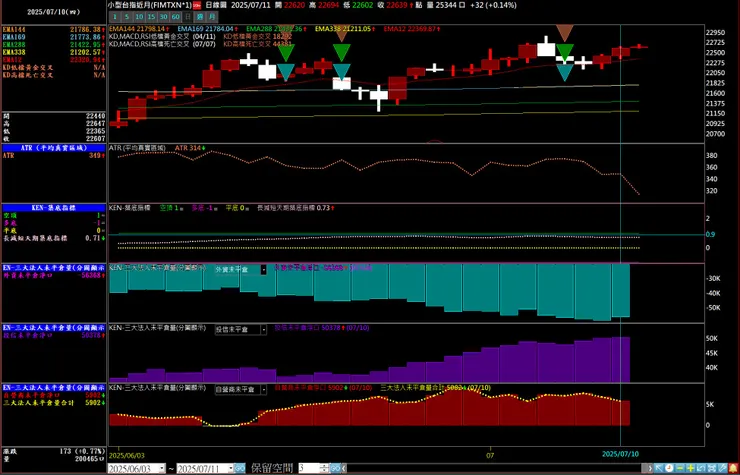This screenshot has width=740, height=475.
Task: Click the yellow plus zoom-in icon
Action: (x=690, y=468)
